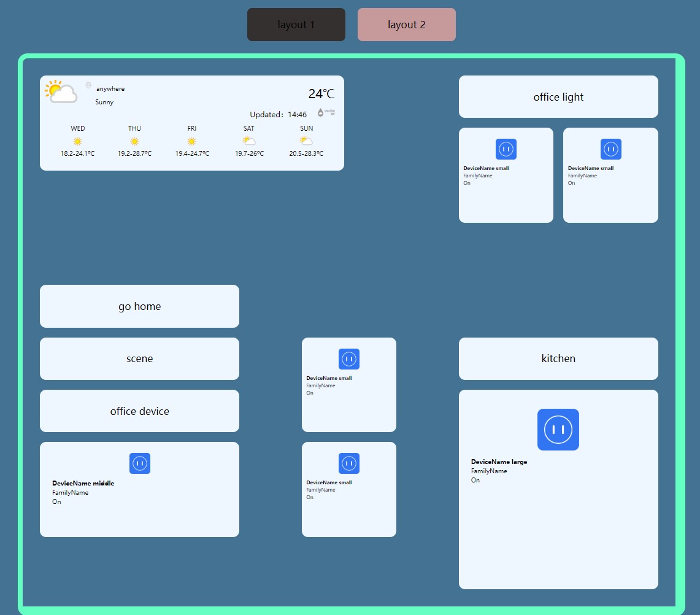The image size is (700, 615).
Task: Click the socket icon on DeviceName large card
Action: pos(558,430)
